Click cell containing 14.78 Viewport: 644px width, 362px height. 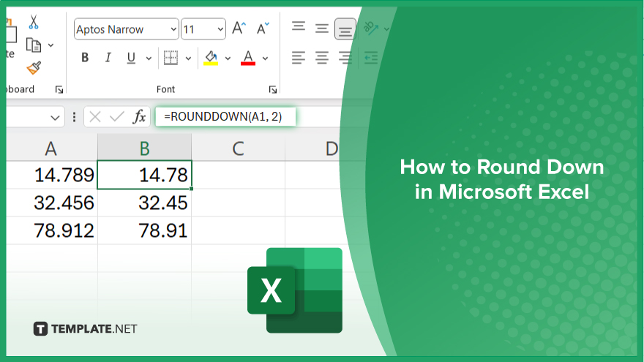click(145, 175)
